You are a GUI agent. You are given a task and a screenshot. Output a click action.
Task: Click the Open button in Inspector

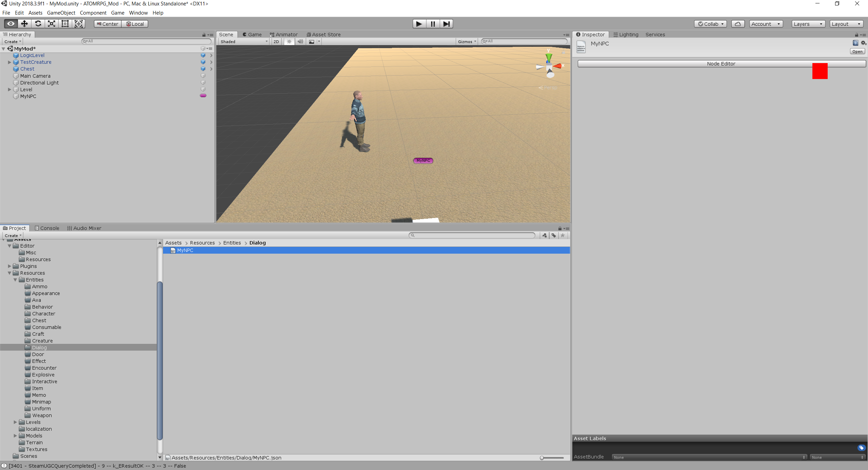coord(857,52)
